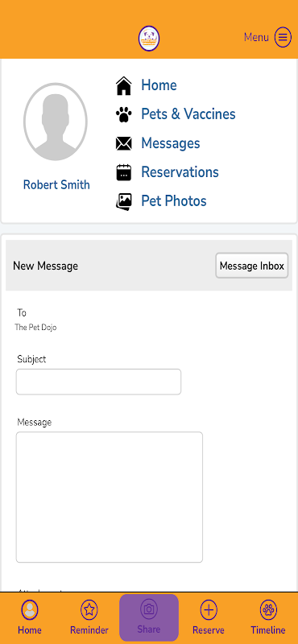Go to the Home tab in bottom bar

(x=30, y=617)
